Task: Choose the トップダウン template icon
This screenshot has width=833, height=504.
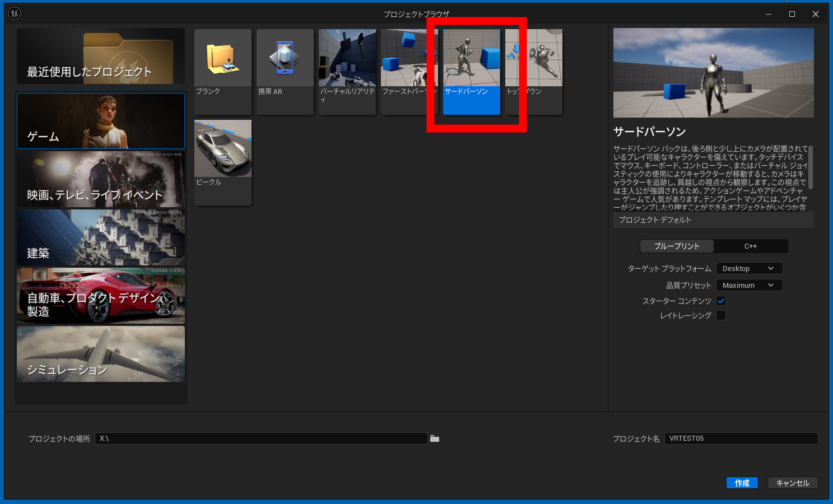Action: point(534,59)
